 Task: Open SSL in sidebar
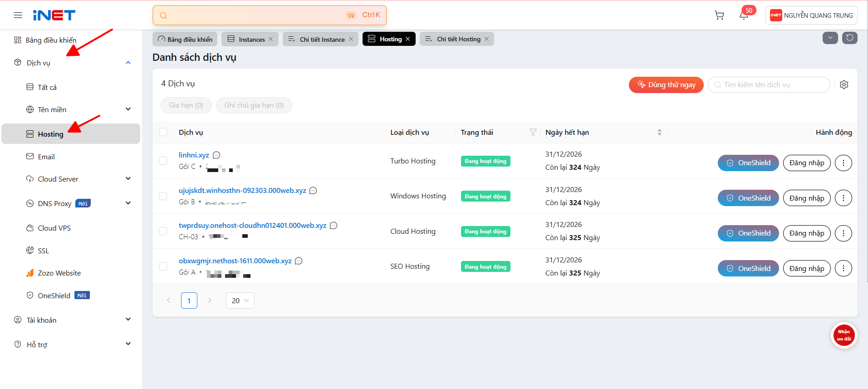(x=43, y=251)
